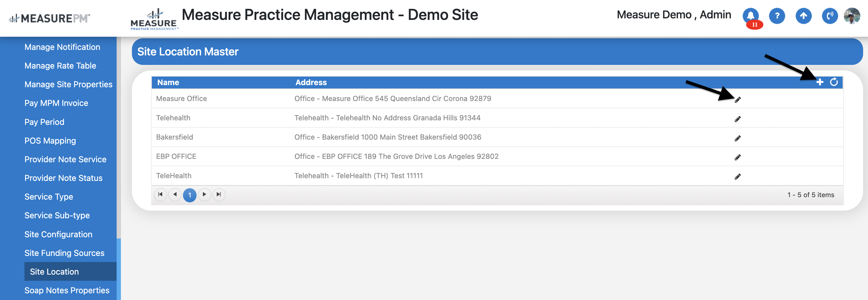
Task: Sort by the Name column header
Action: [168, 82]
